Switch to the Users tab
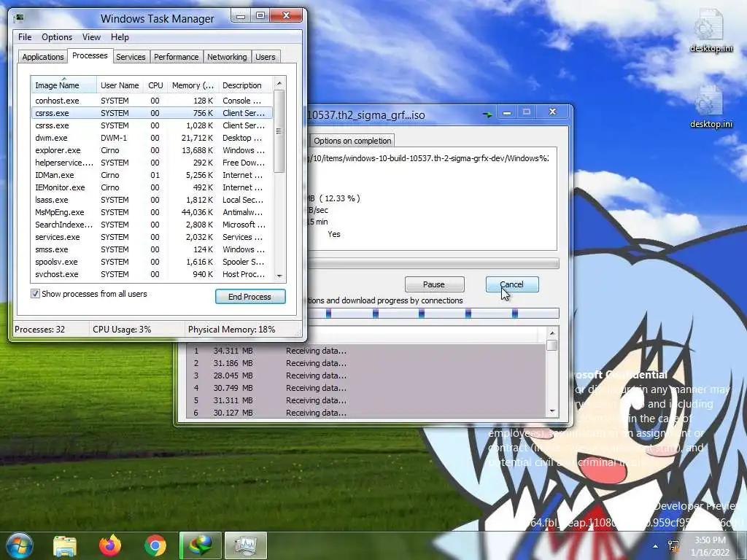 (x=266, y=57)
